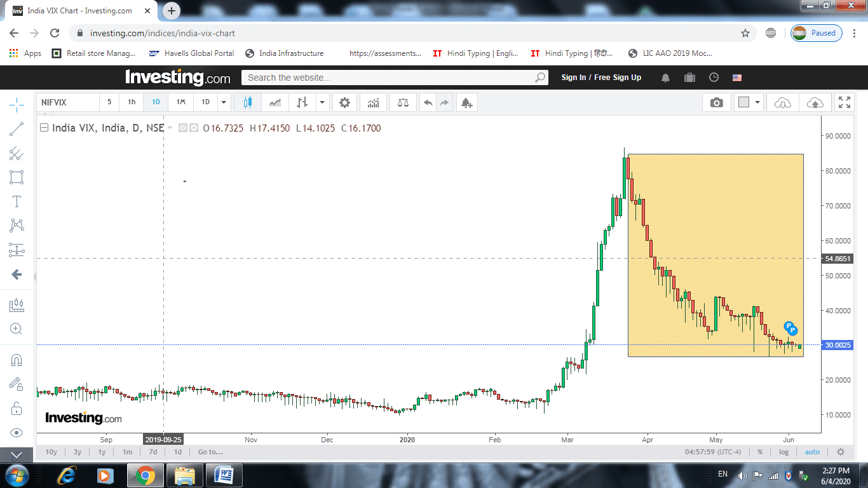Screen dimensions: 868x488
Task: Set chart range to 1y
Action: [102, 452]
